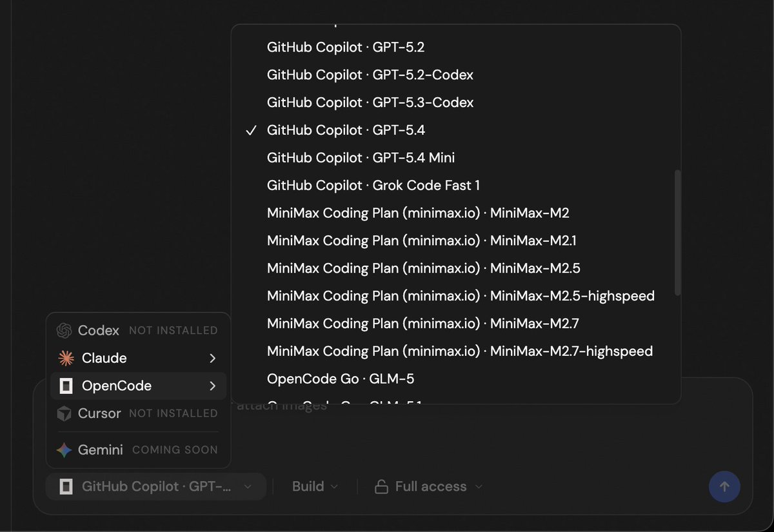Click the unlocked padlock icon beside Full access

coord(382,486)
